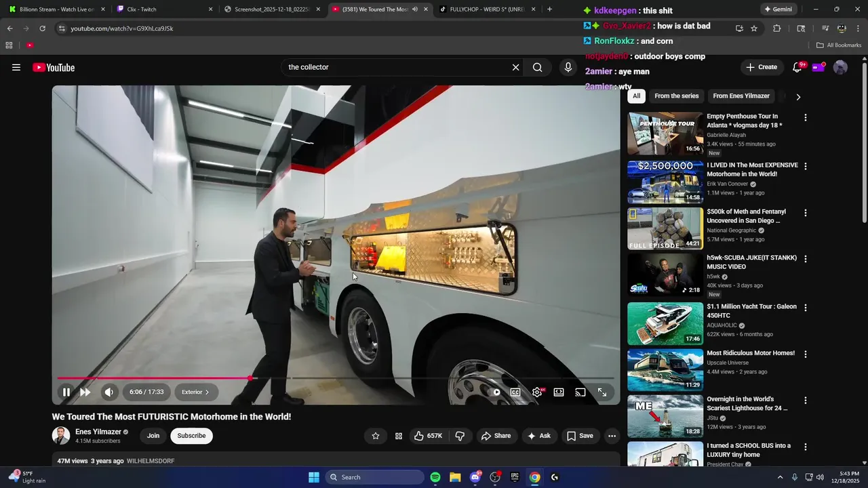Switch to the FULLYCHOP TikTok tab
This screenshot has height=488, width=868.
point(487,9)
